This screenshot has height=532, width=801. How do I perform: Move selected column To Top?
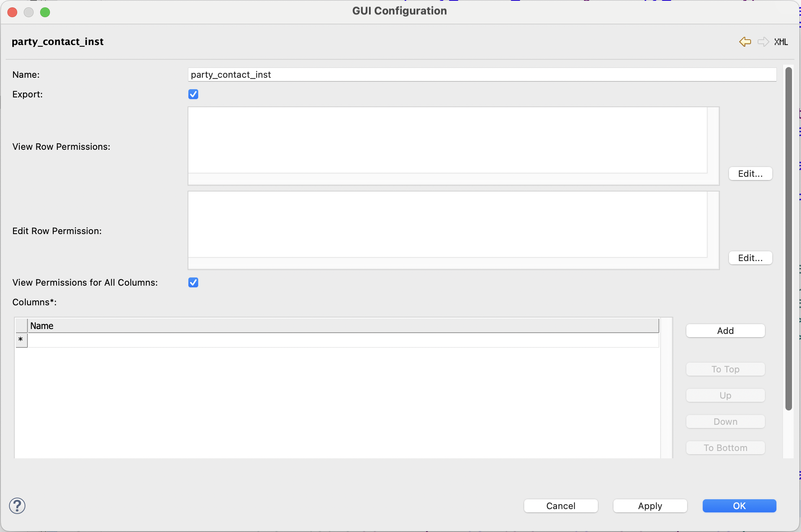(x=725, y=369)
